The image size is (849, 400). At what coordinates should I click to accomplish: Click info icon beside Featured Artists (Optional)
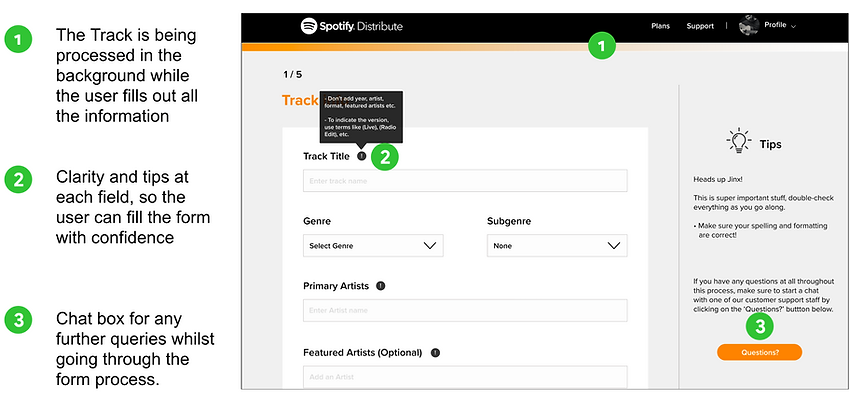click(x=435, y=352)
